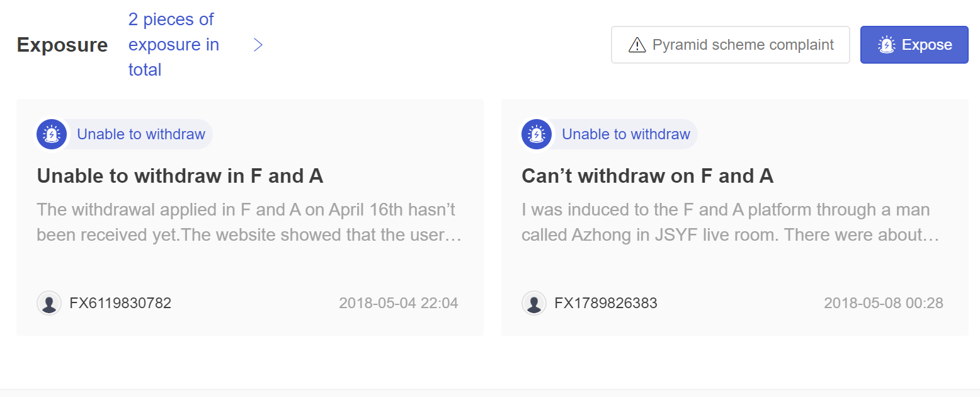Open the Unable to withdraw in F and A title
Image resolution: width=980 pixels, height=397 pixels.
coord(180,176)
